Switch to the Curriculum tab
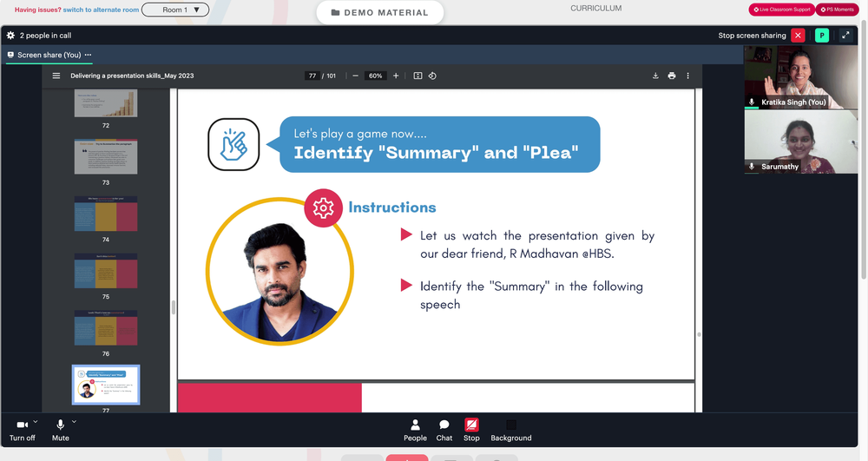The image size is (868, 461). (x=596, y=9)
